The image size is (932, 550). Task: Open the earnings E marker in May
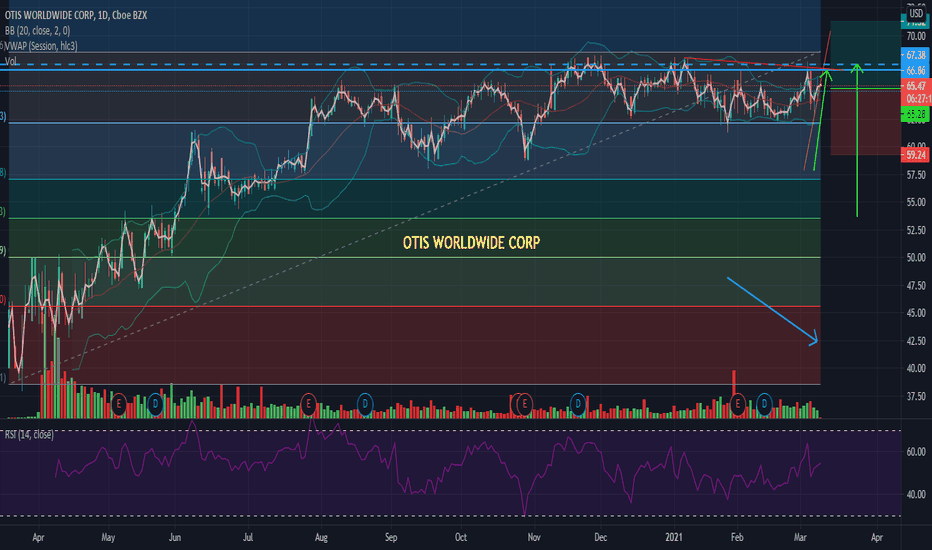[x=118, y=404]
